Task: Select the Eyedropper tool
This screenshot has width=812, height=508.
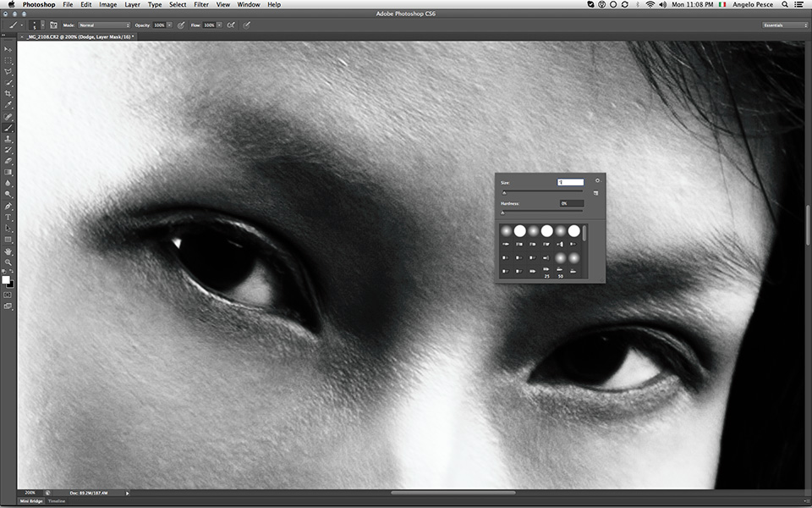Action: [x=8, y=105]
